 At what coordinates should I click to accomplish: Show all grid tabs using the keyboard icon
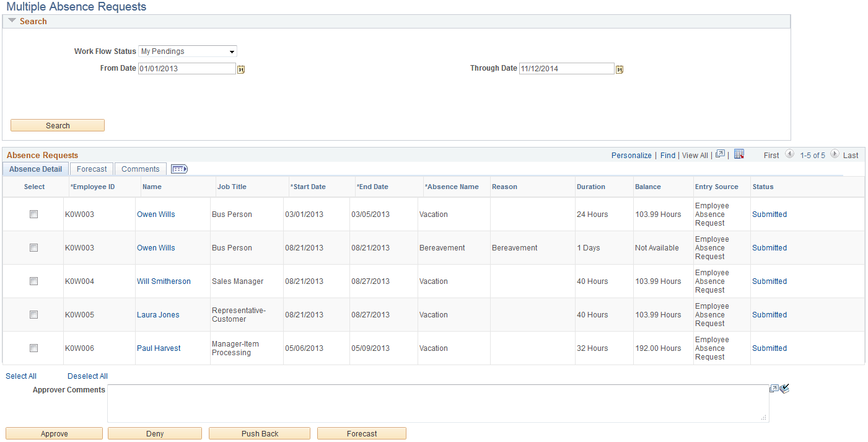(x=179, y=168)
